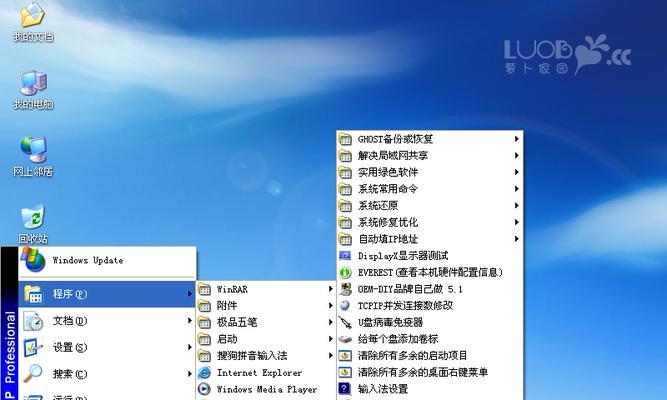This screenshot has height=400, width=667.
Task: Open 系统修复优化 menu entry
Action: point(430,222)
